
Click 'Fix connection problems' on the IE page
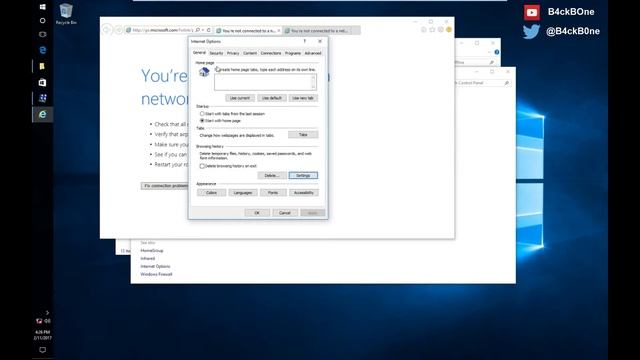click(x=164, y=186)
